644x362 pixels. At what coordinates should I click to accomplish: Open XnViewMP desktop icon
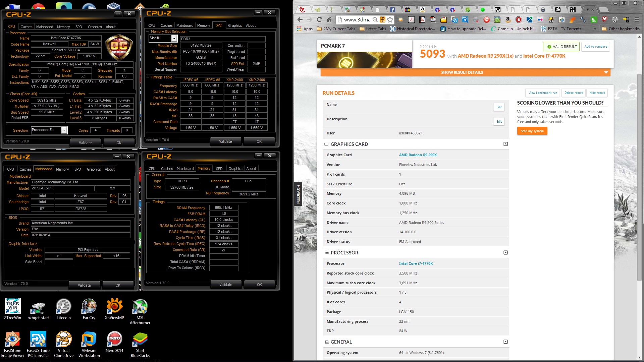pos(114,309)
